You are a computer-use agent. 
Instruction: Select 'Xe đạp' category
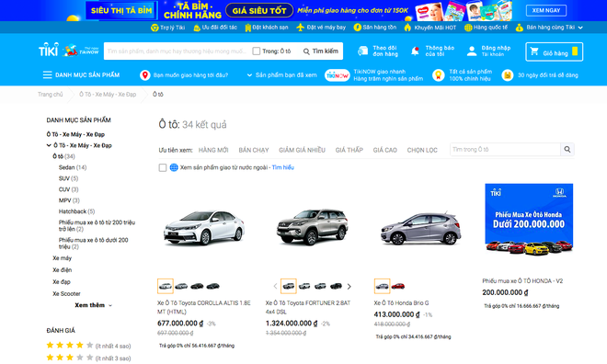(x=62, y=282)
